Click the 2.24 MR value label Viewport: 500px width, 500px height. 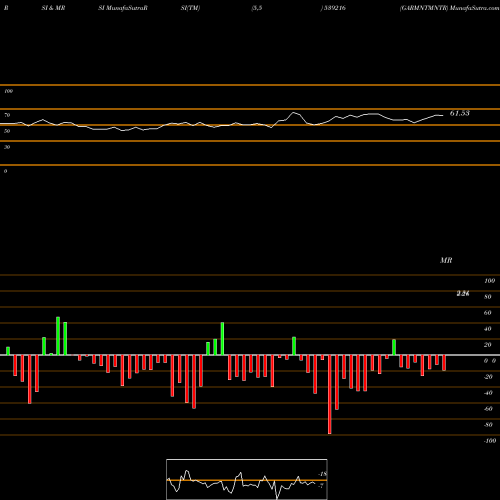463,293
